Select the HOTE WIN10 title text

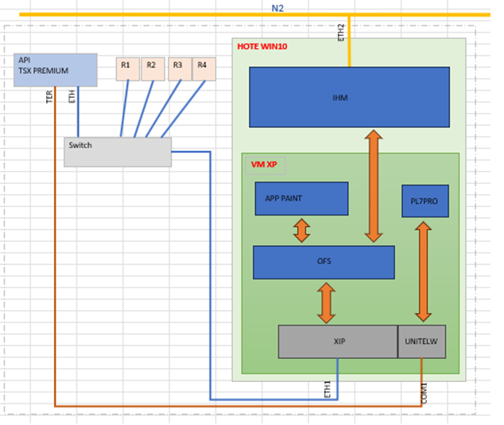tap(262, 47)
